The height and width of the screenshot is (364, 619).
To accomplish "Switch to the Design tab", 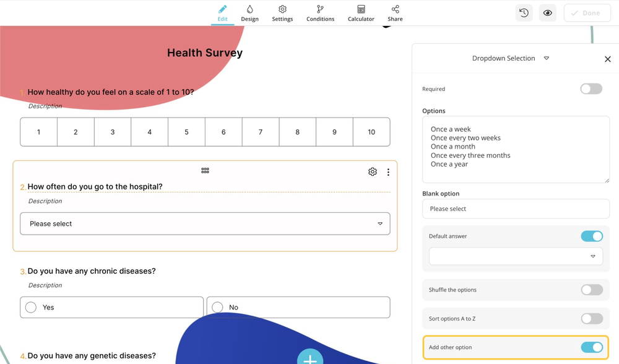I will pyautogui.click(x=249, y=13).
